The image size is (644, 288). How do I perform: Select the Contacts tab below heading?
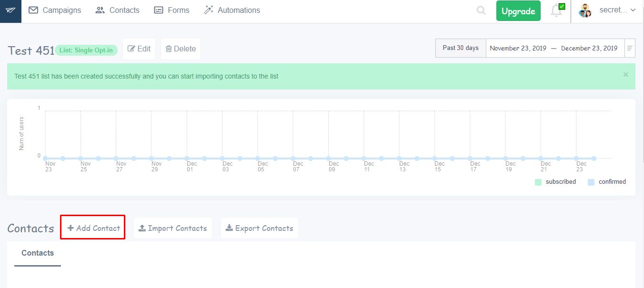pyautogui.click(x=38, y=253)
